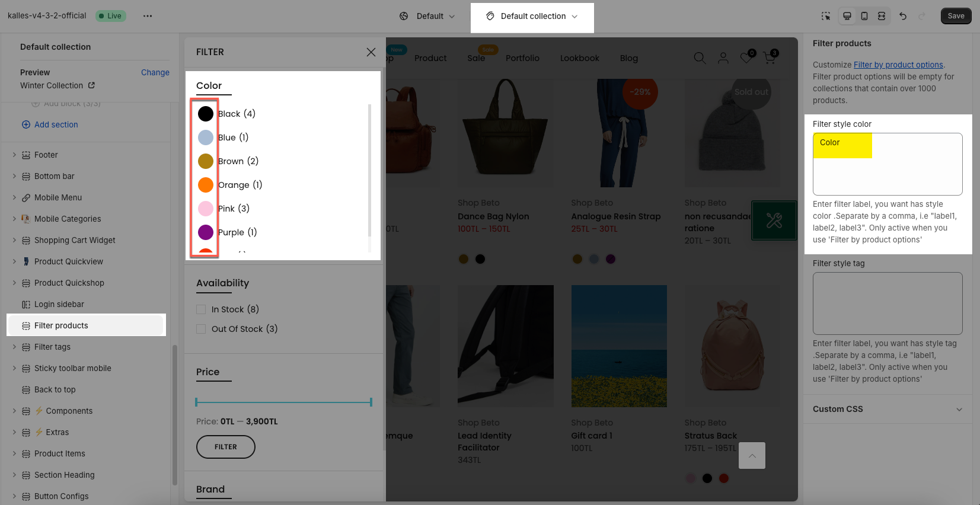Viewport: 980px width, 505px height.
Task: Open the Blog menu item
Action: click(629, 58)
